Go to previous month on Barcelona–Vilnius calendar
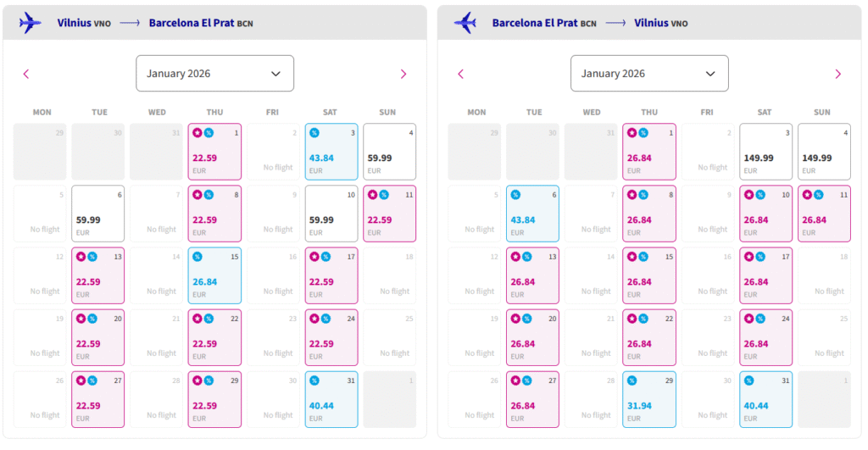The image size is (868, 450). [x=461, y=74]
